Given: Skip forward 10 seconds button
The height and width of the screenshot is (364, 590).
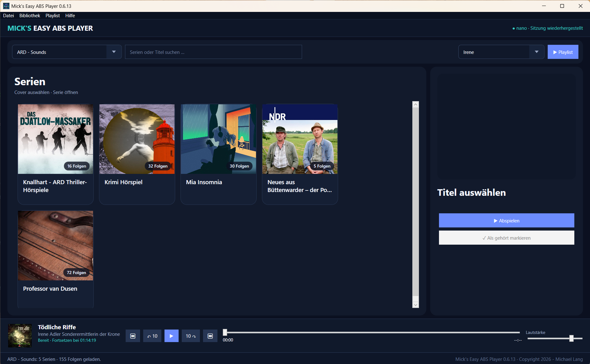Looking at the screenshot, I should pos(191,336).
